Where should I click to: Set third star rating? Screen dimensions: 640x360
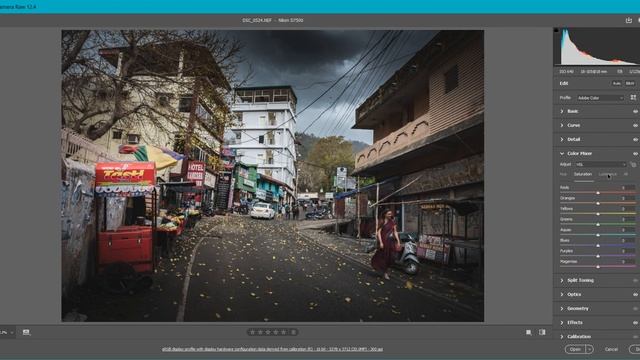268,332
